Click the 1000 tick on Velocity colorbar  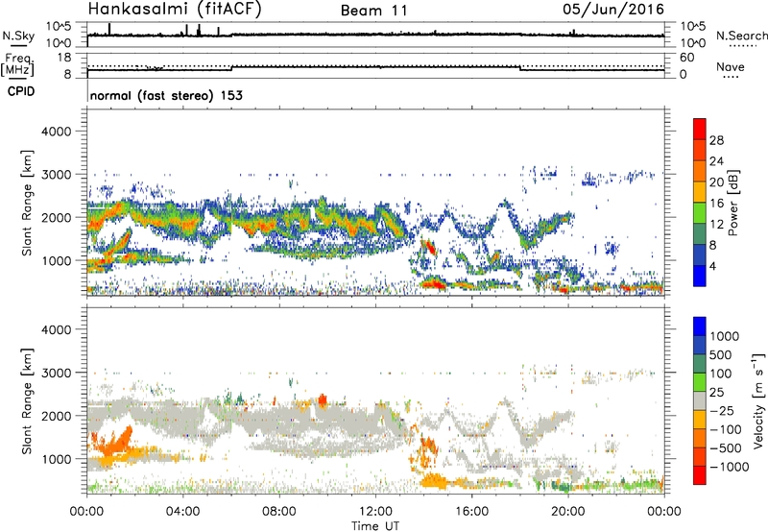point(725,336)
